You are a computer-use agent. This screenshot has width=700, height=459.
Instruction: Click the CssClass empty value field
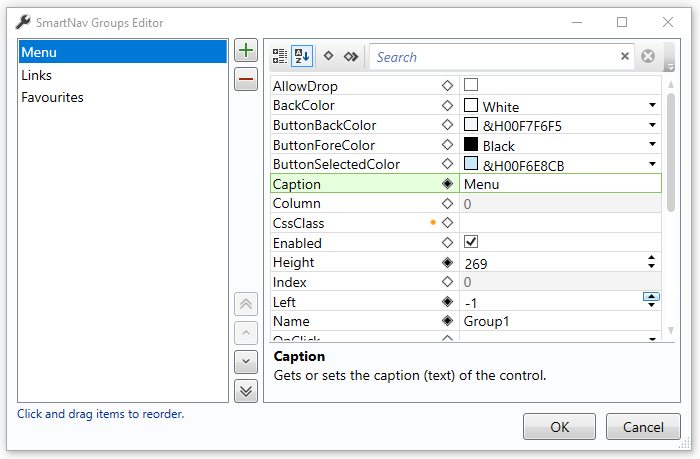(560, 223)
